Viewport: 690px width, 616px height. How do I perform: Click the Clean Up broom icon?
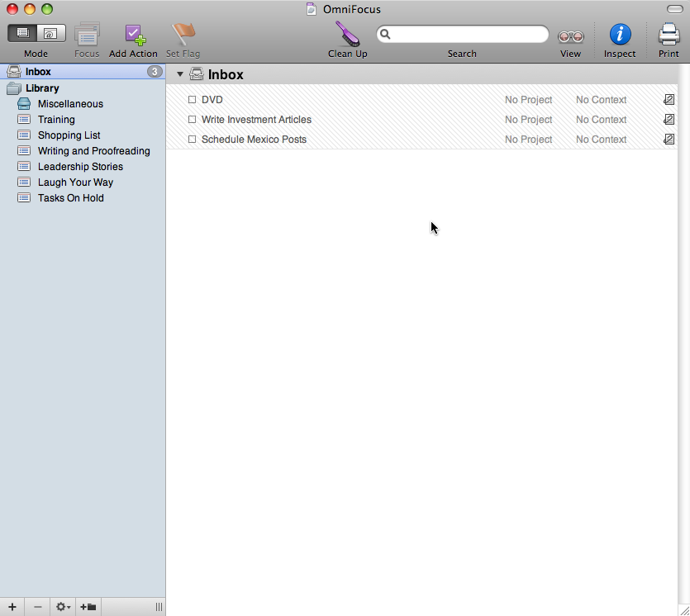(x=348, y=34)
